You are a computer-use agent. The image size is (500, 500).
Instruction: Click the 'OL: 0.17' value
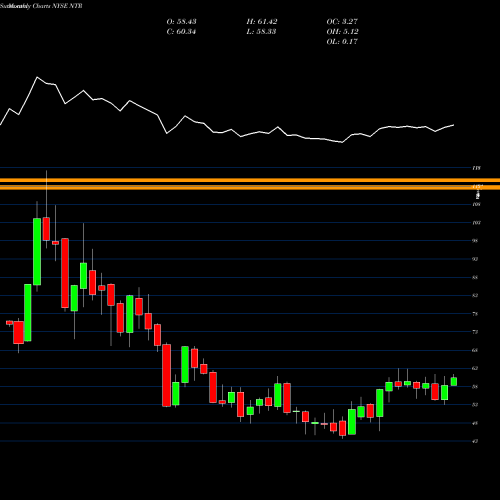(x=342, y=42)
